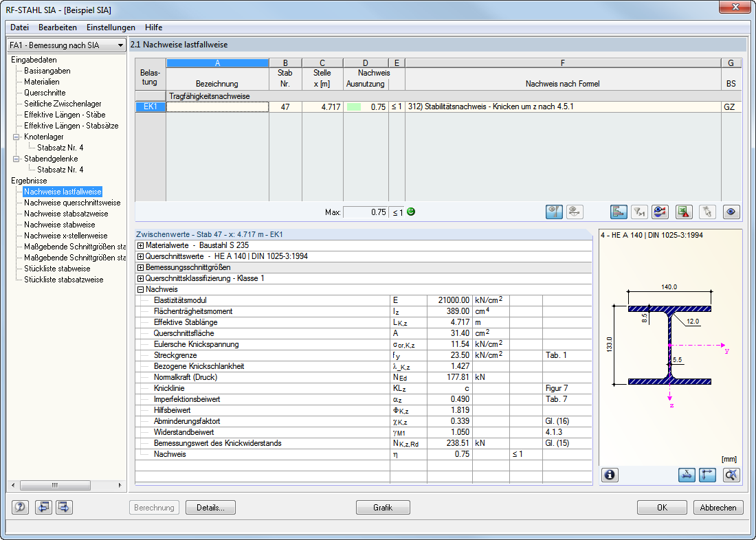Click the Grafik button
756x540 pixels.
click(x=383, y=508)
